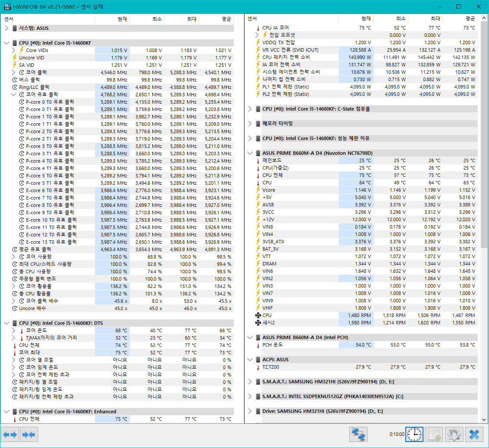The width and height of the screenshot is (489, 448).
Task: Click the log file with plus icon
Action: [x=434, y=434]
